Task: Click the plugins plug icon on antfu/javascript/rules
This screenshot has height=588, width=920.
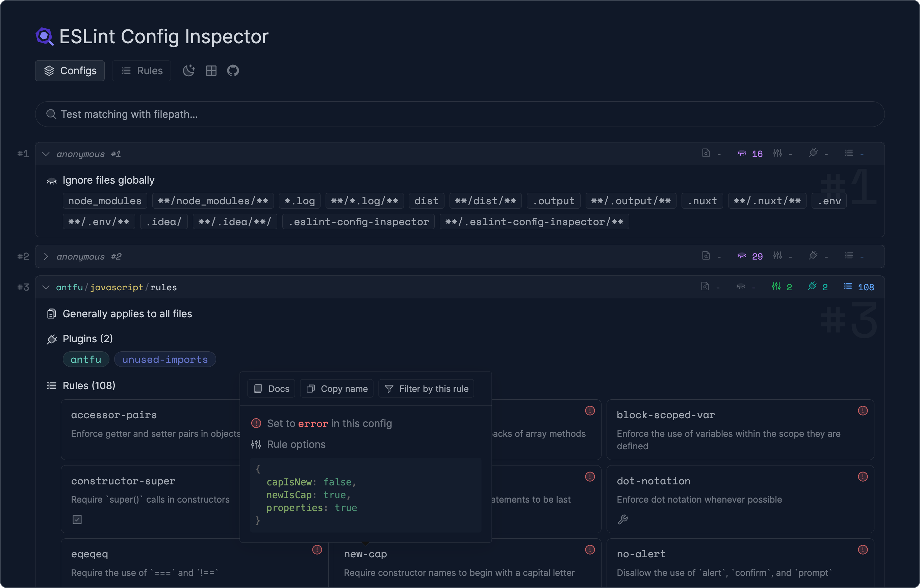Action: click(x=813, y=287)
